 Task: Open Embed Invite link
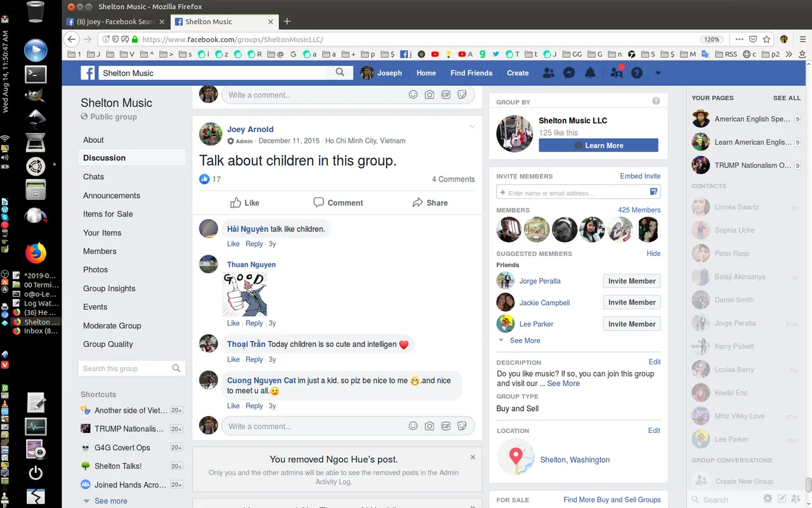(x=640, y=176)
